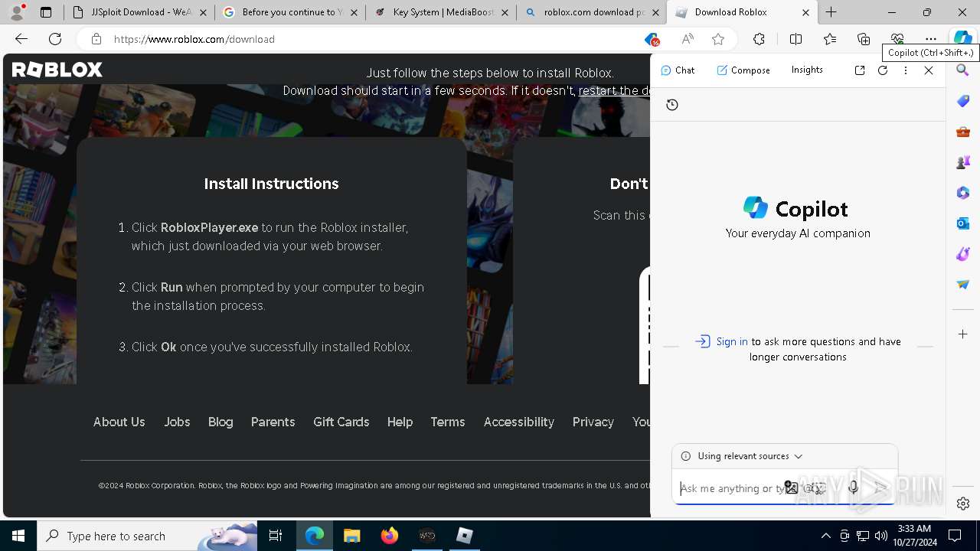Viewport: 980px width, 551px height.
Task: Open Accessibility footer link
Action: click(x=519, y=422)
